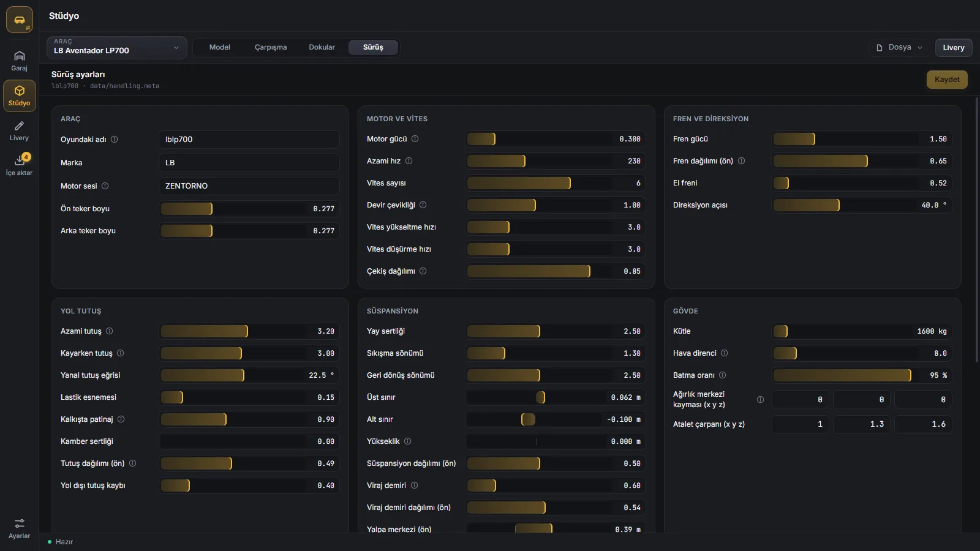Image resolution: width=980 pixels, height=551 pixels.
Task: Show info icon next to Fren dağılımı (ön)
Action: [x=741, y=161]
